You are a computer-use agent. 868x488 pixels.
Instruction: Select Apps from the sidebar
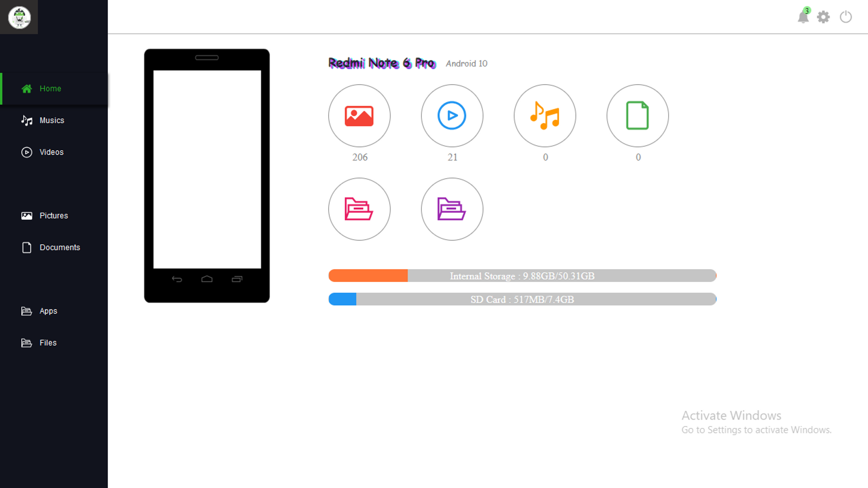pyautogui.click(x=48, y=310)
